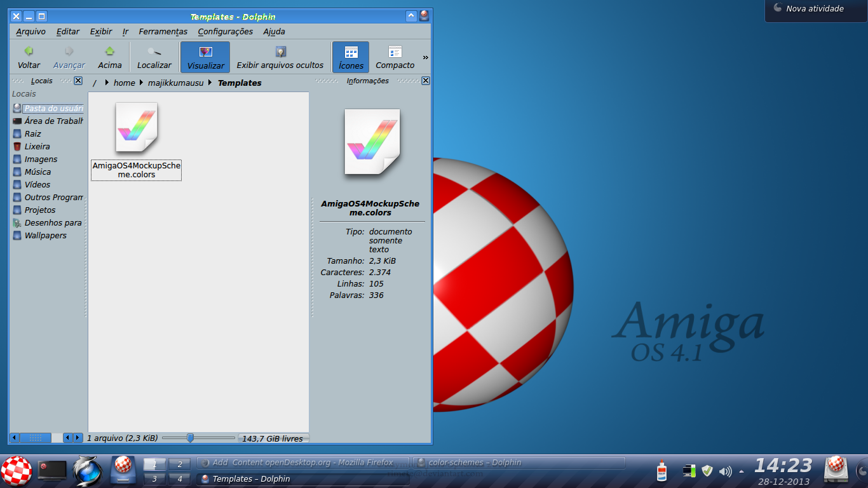Navigate to home in breadcrumb

[x=125, y=83]
